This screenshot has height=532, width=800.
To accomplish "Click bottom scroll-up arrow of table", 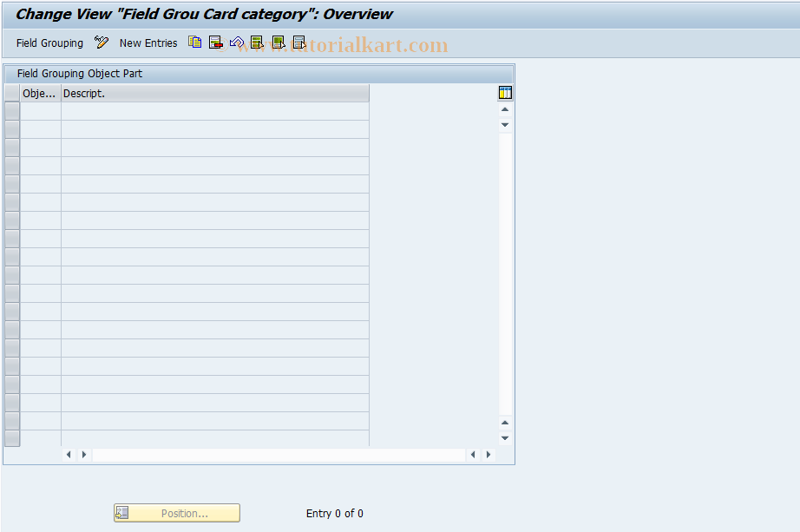I will coord(505,423).
